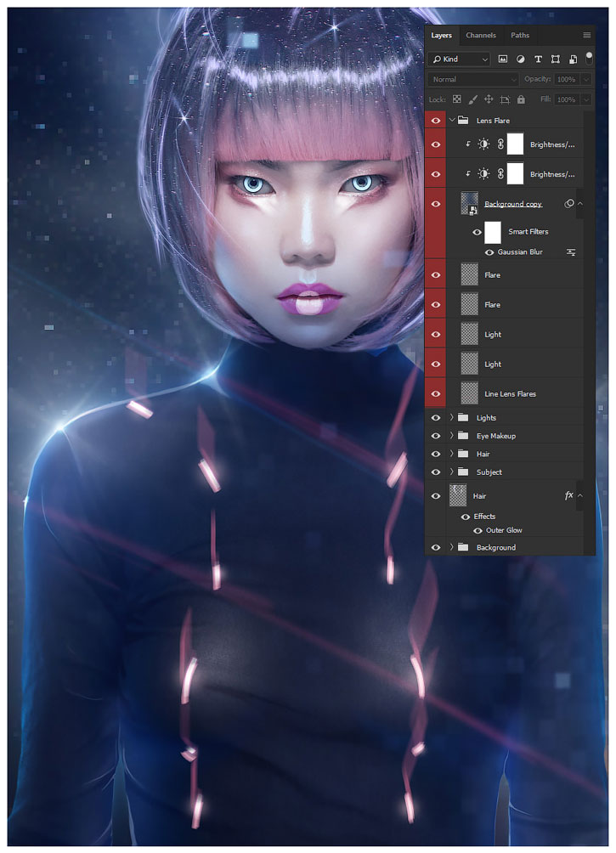Switch to the Paths tab
The width and height of the screenshot is (616, 853).
coord(520,36)
